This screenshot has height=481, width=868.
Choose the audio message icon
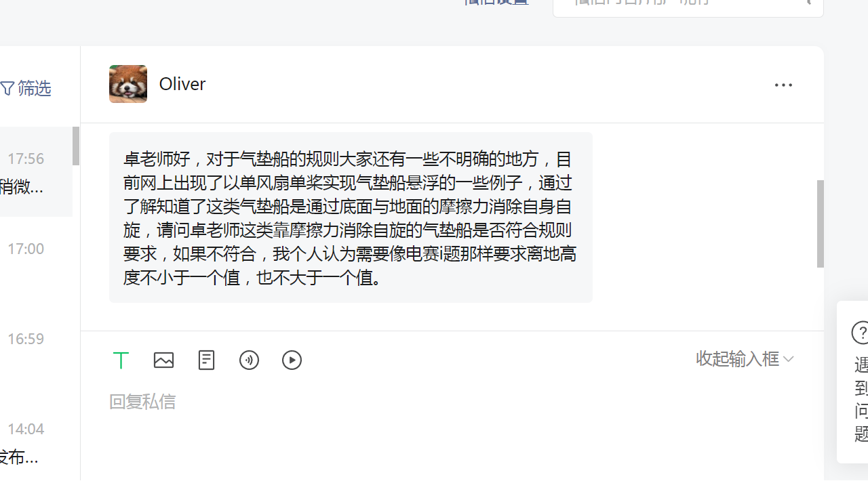[249, 360]
